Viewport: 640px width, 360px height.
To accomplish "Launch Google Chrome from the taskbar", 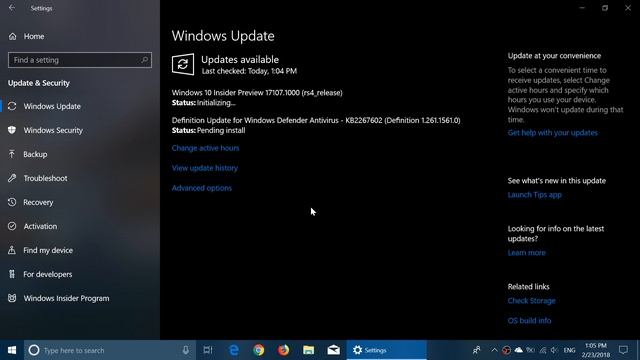I will coord(259,350).
